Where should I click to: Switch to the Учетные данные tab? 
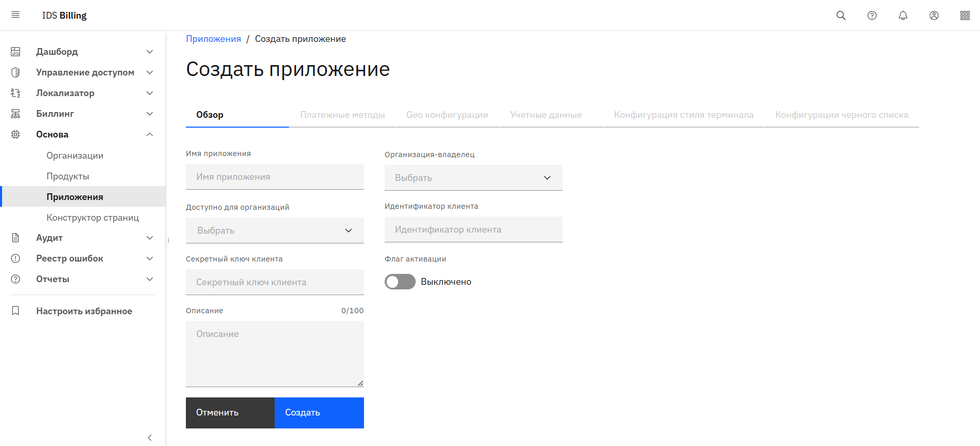(546, 115)
